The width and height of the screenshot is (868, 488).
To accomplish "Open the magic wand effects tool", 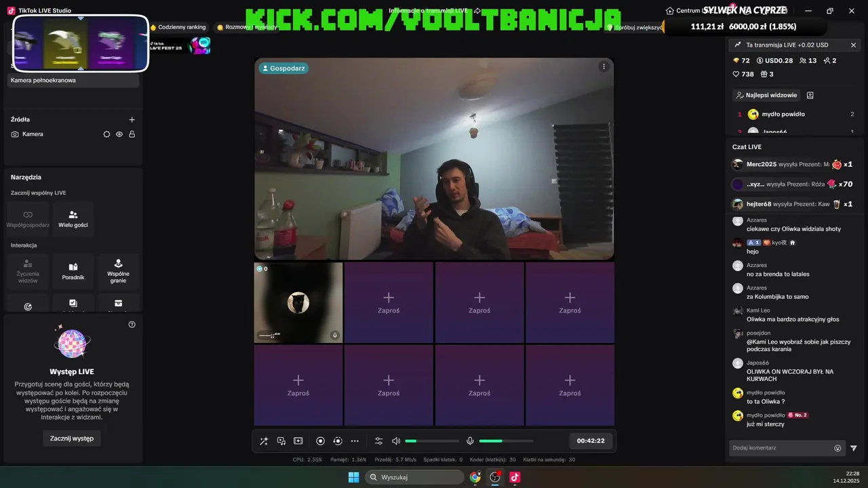I will coord(264,441).
